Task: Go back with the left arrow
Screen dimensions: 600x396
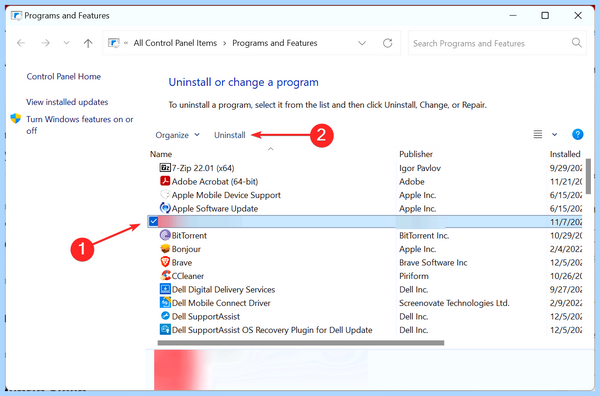Action: coord(21,43)
